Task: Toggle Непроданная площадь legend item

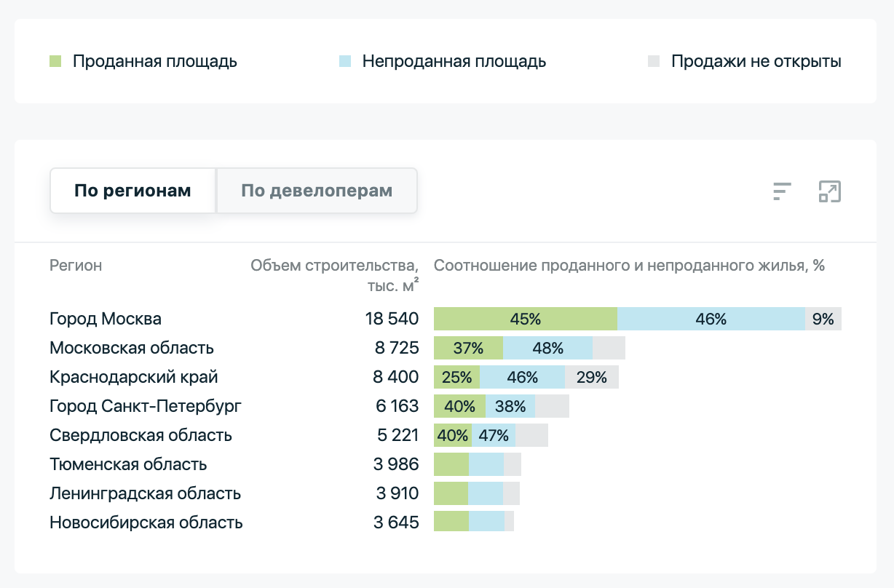Action: [454, 62]
